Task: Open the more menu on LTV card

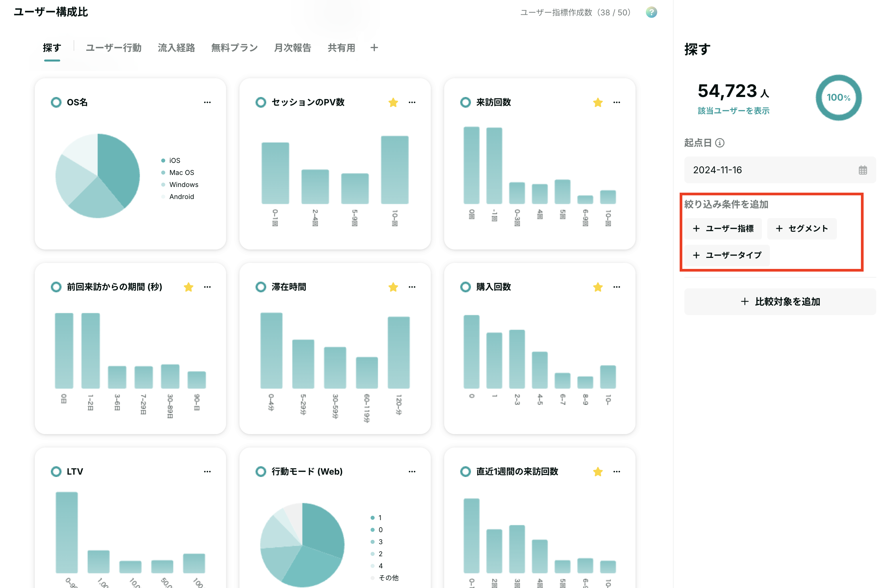Action: click(x=207, y=471)
